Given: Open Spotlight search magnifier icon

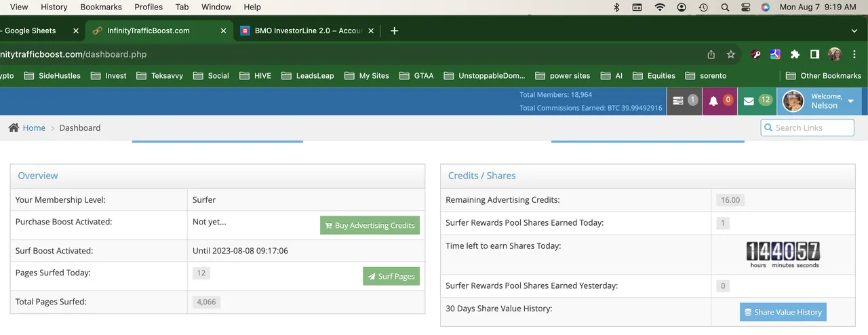Looking at the screenshot, I should pyautogui.click(x=725, y=7).
